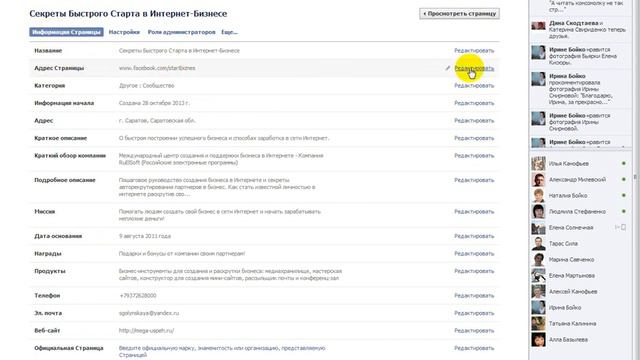
Task: Click the Награды value about подарки и бонусы
Action: [182, 254]
